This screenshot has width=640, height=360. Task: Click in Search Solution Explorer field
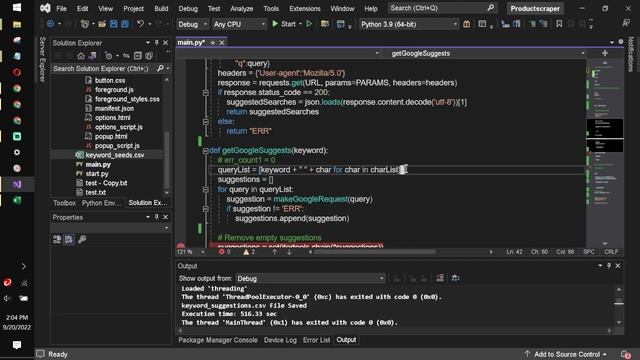[104, 69]
